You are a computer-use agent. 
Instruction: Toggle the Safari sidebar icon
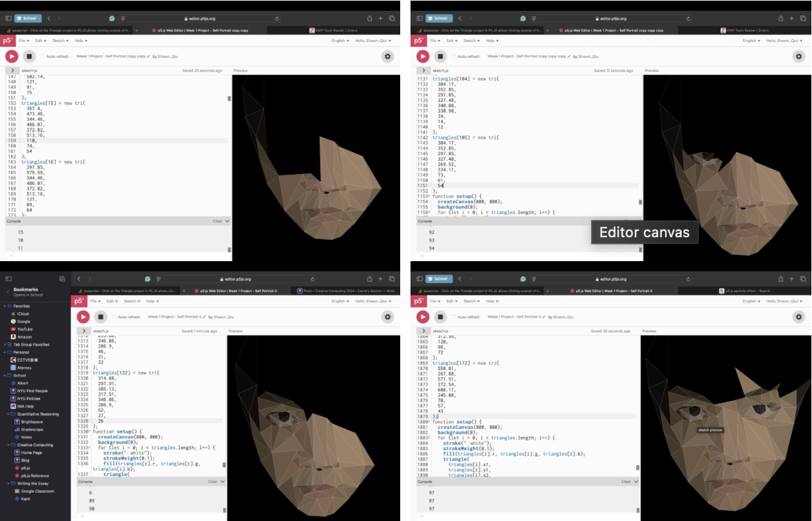click(x=9, y=18)
